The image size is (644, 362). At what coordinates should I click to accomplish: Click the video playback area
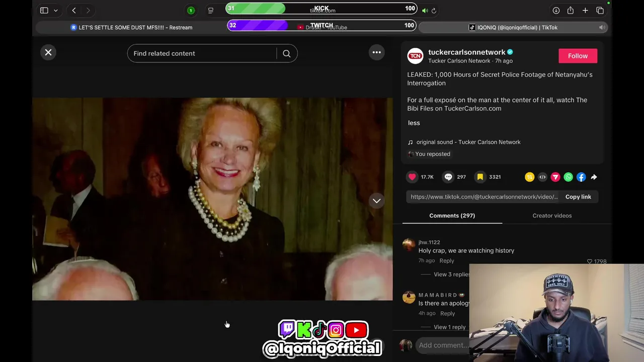(x=212, y=199)
